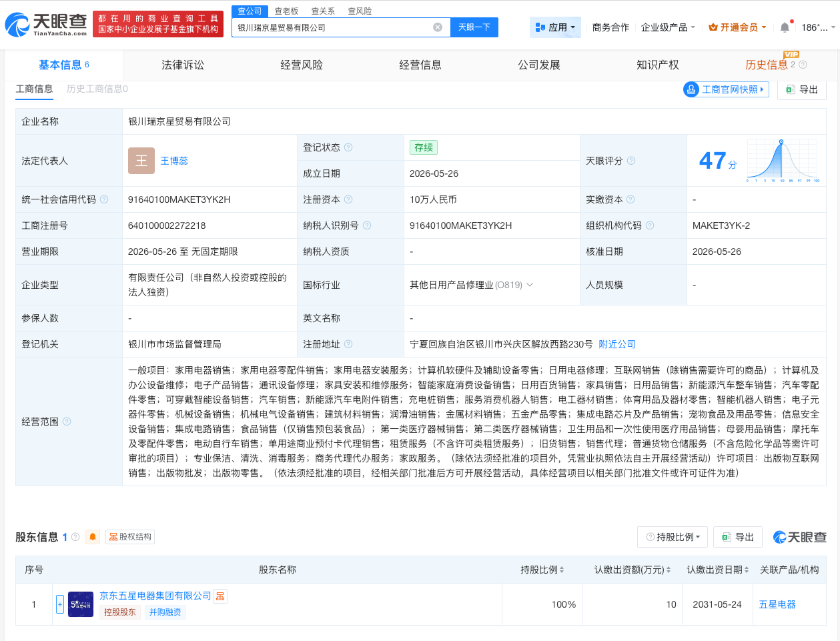Switch to the 历史信息 tab

[766, 65]
